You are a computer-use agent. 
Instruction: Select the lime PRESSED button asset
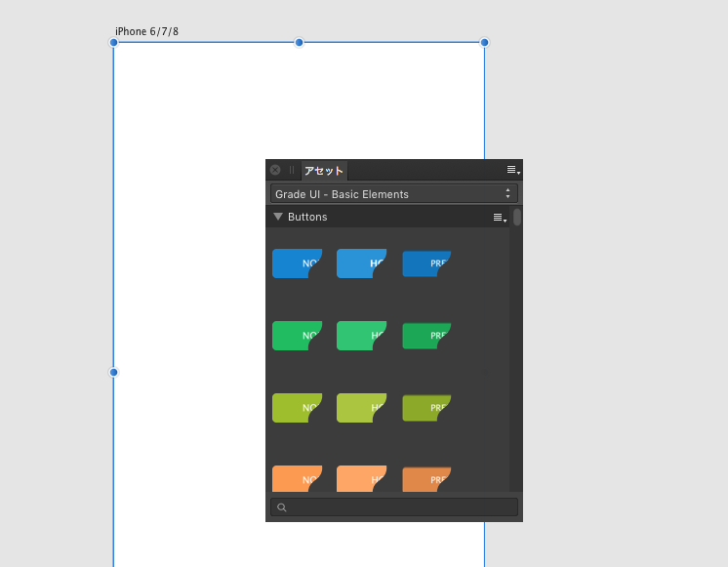click(426, 408)
